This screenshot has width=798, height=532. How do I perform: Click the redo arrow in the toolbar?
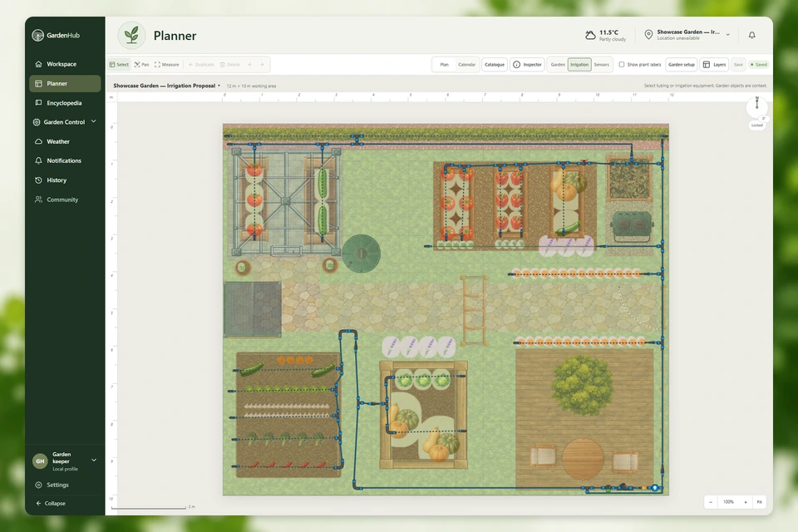tap(262, 65)
